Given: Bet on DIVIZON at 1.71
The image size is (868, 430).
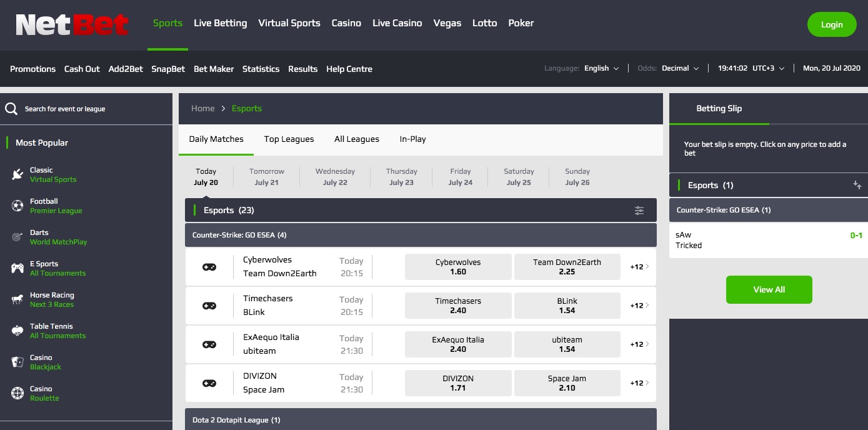Looking at the screenshot, I should pos(458,383).
